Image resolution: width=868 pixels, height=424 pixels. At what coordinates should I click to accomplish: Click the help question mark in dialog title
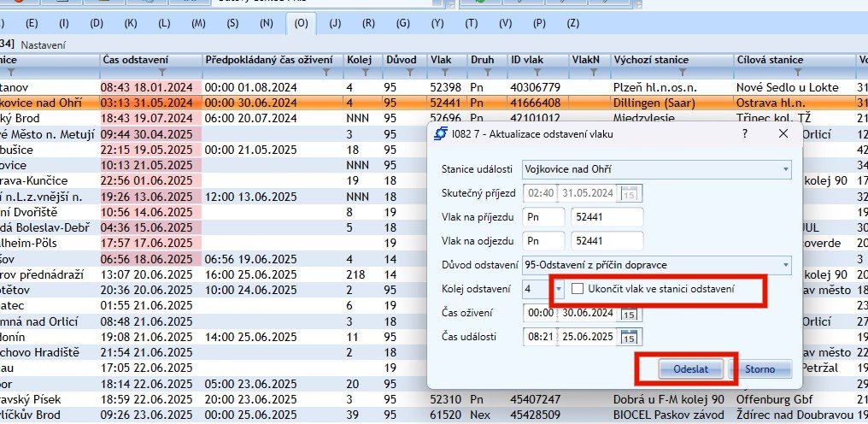tap(744, 134)
